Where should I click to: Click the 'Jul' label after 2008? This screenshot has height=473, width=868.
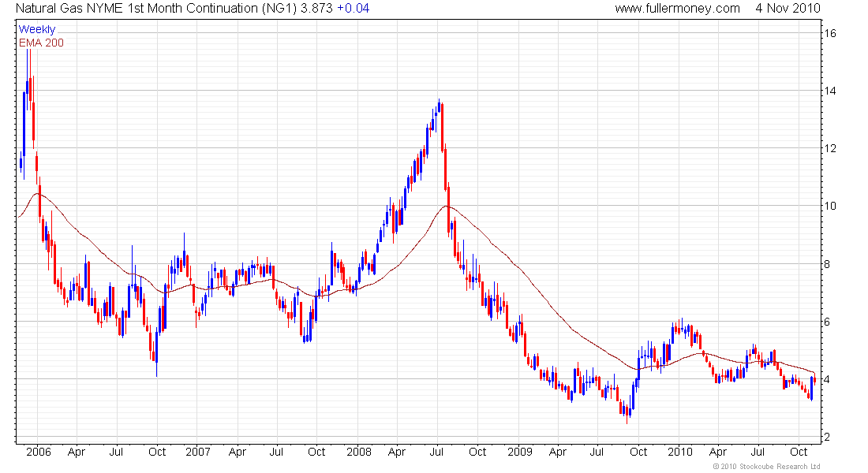pos(437,452)
